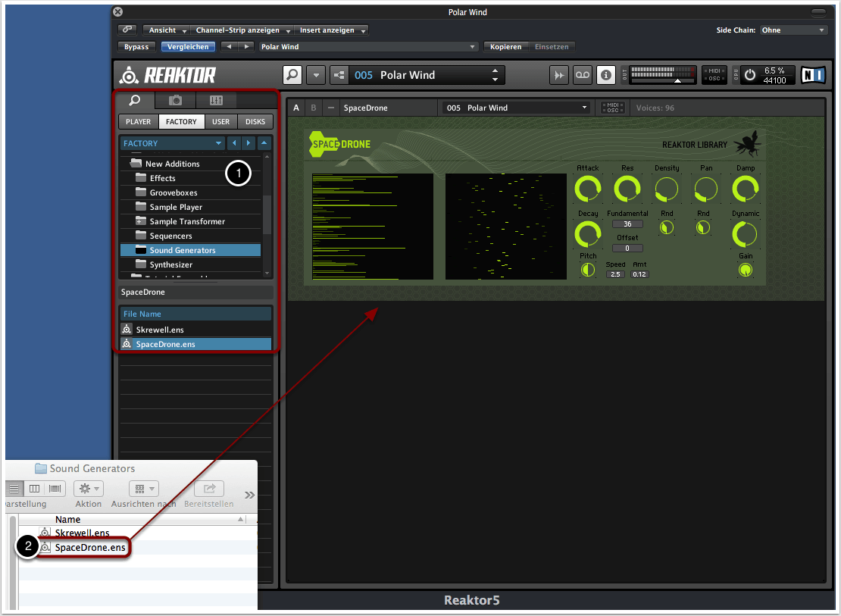This screenshot has height=616, width=841.
Task: Switch to the PLAYER tab
Action: 138,121
